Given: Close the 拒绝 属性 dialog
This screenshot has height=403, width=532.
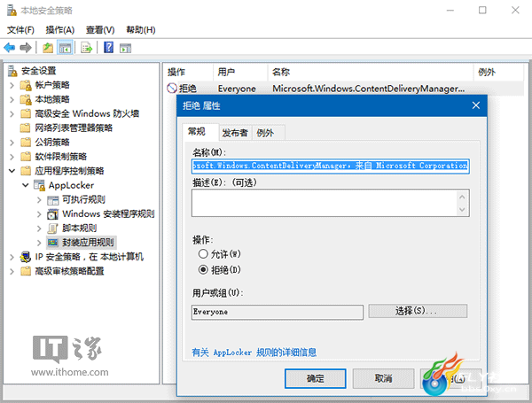Looking at the screenshot, I should [475, 105].
